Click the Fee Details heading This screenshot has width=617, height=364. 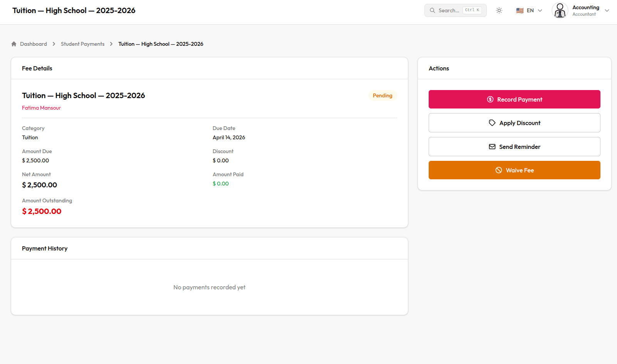37,68
